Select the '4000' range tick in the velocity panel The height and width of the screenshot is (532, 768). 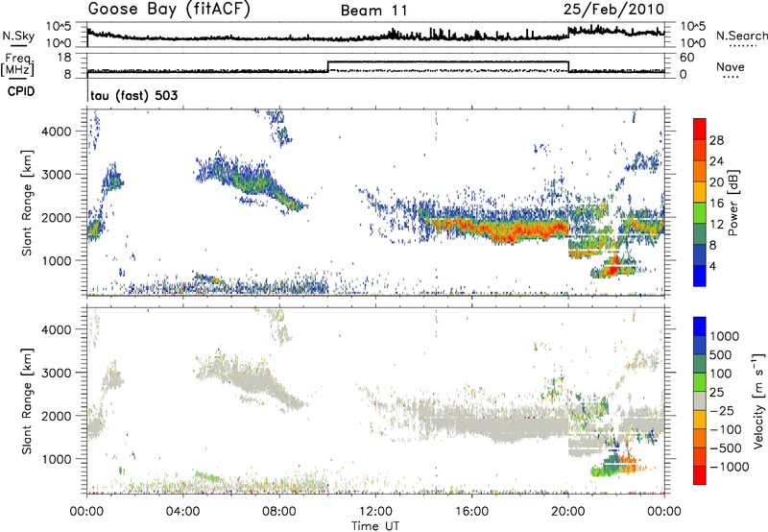click(57, 329)
